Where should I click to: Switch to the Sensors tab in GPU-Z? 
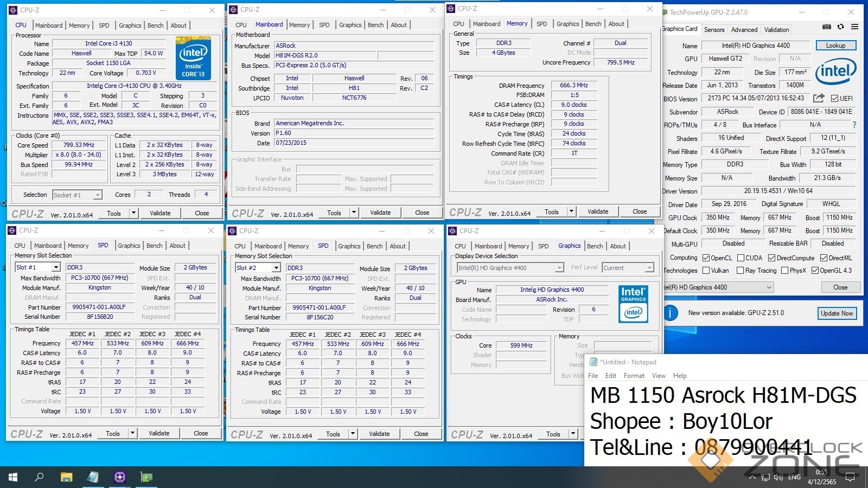click(x=714, y=30)
